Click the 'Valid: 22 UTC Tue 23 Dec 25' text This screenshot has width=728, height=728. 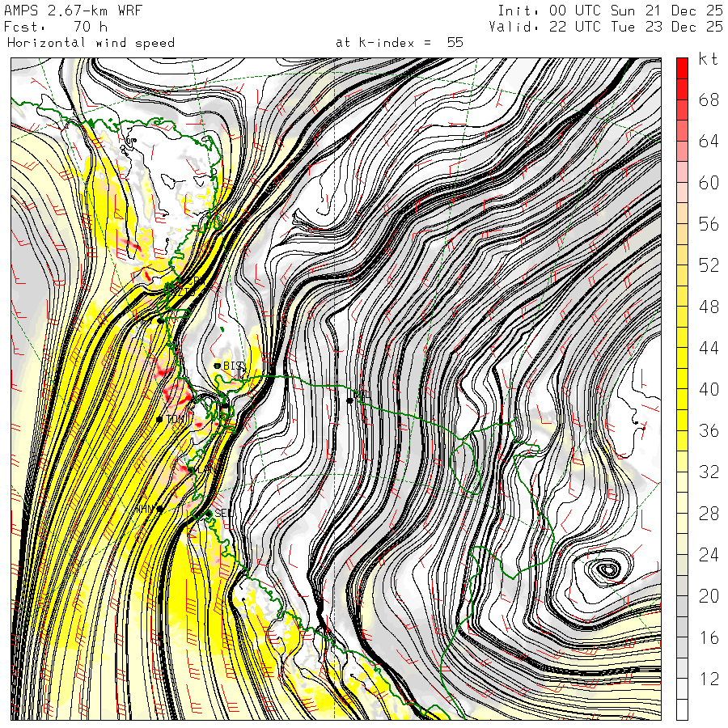point(605,27)
